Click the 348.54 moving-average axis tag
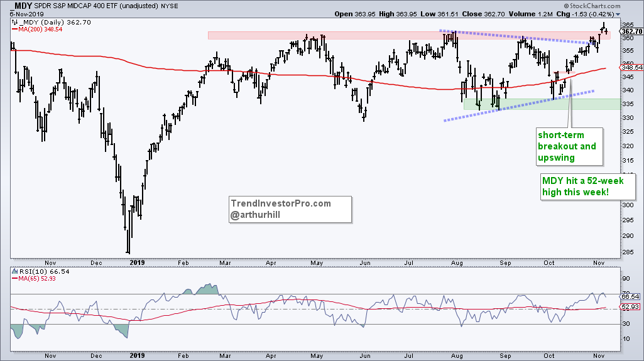 (x=631, y=67)
